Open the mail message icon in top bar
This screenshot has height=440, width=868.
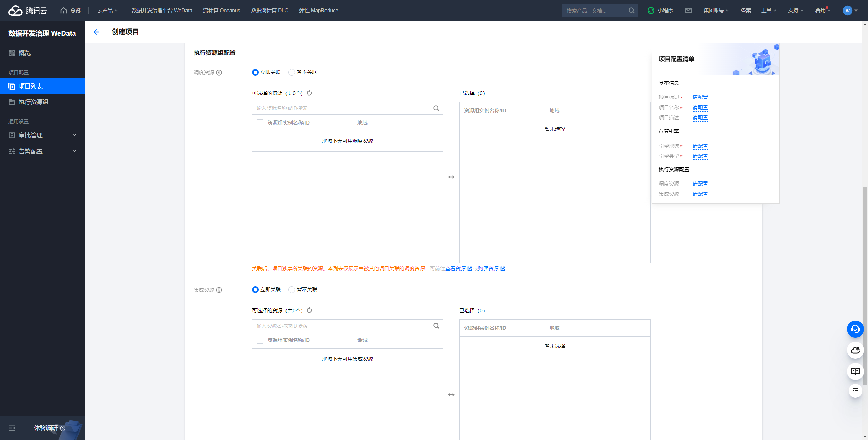[x=688, y=11]
